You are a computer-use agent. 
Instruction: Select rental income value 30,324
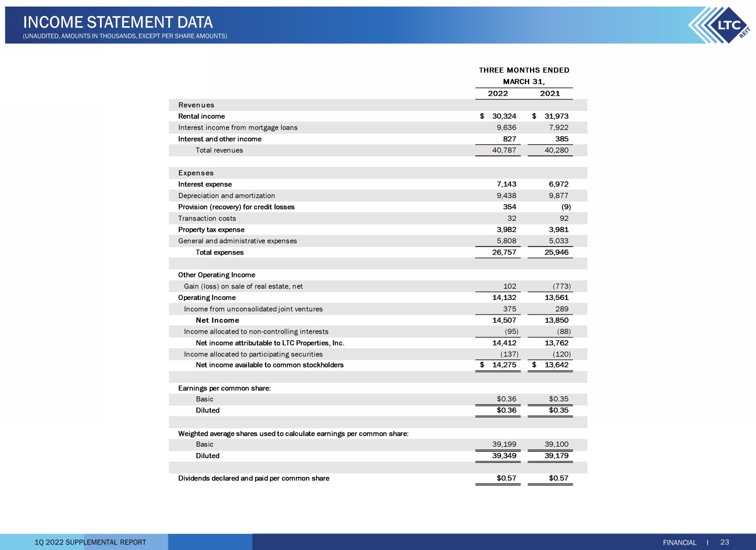click(x=504, y=116)
